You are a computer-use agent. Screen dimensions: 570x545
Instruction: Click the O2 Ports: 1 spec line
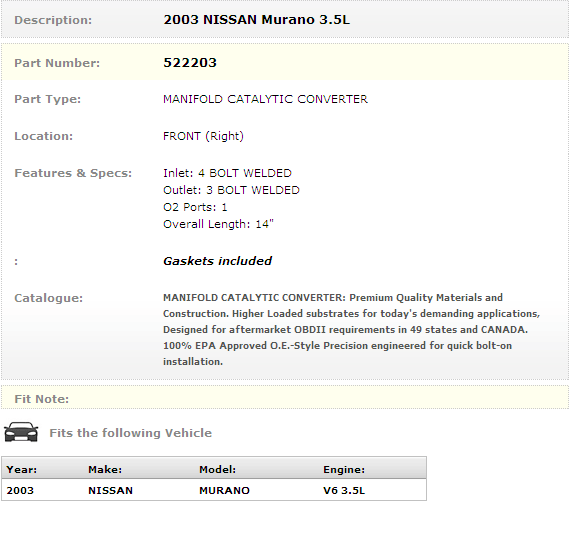[x=195, y=207]
